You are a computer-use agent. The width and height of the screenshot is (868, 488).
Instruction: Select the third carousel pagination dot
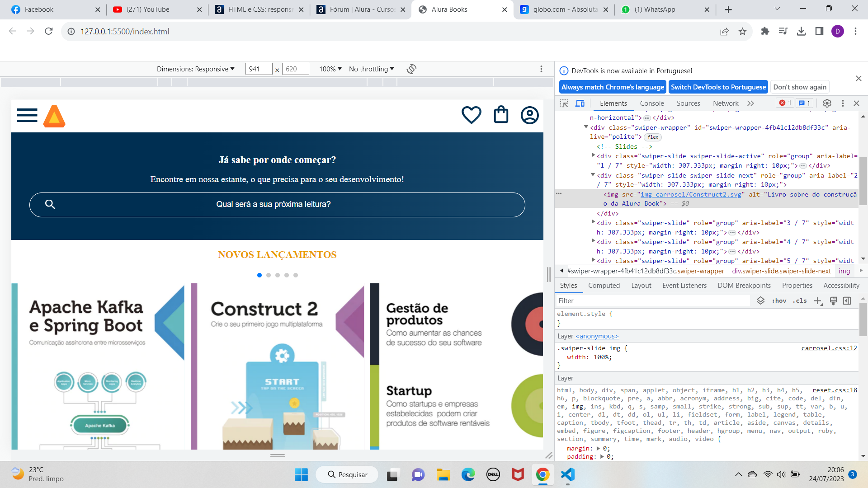[278, 275]
